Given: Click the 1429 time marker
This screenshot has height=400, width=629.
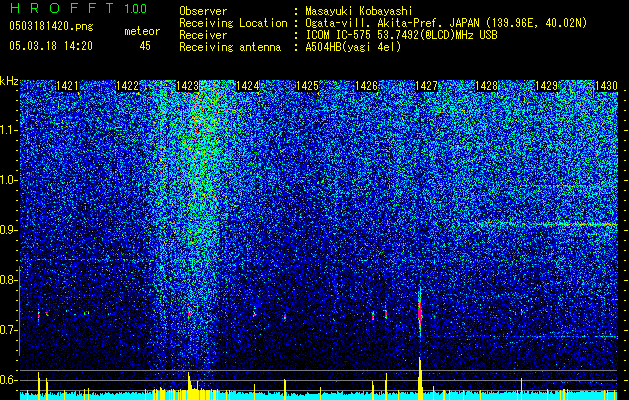Looking at the screenshot, I should [546, 86].
